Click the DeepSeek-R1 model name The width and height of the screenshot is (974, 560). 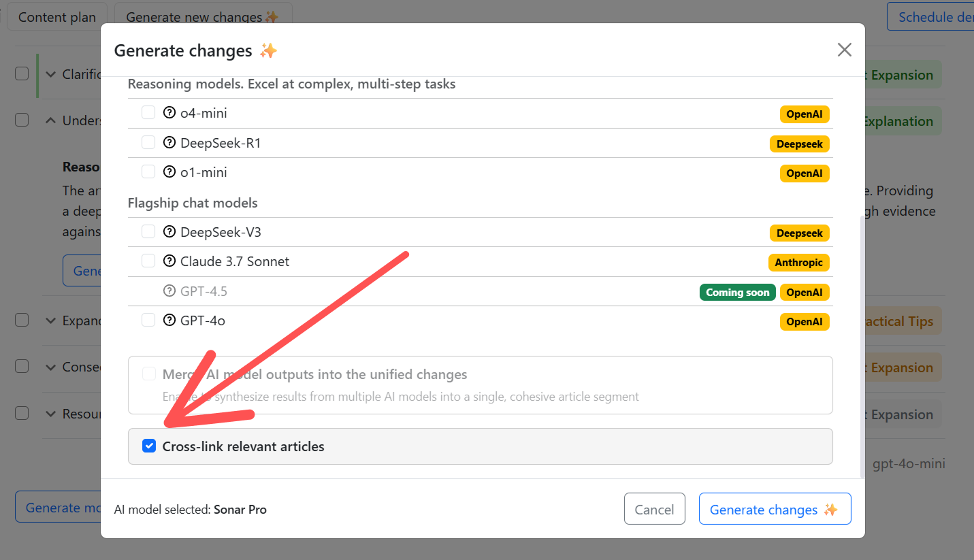coord(221,143)
